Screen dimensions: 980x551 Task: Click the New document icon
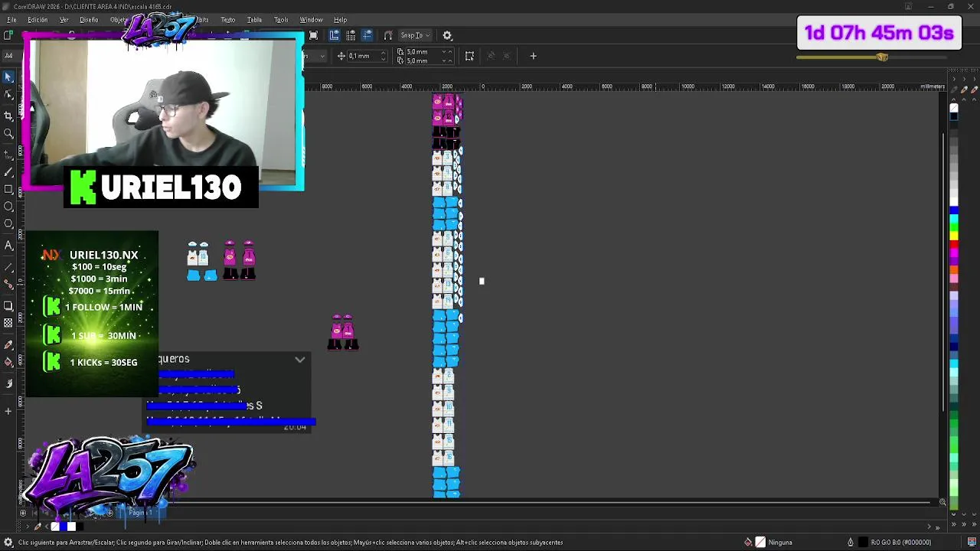[8, 35]
